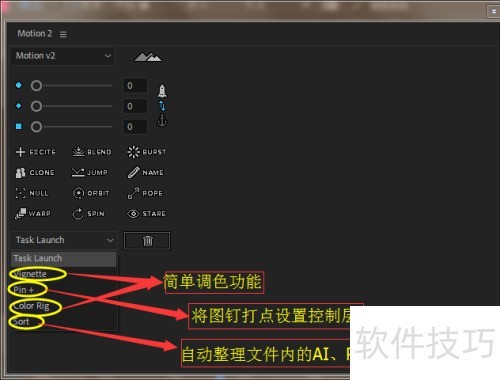Toggle the anchor icon
The image size is (500, 380).
pyautogui.click(x=162, y=120)
